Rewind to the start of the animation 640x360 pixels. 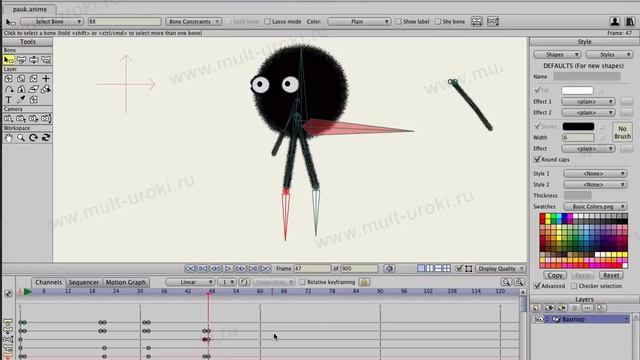(190, 268)
